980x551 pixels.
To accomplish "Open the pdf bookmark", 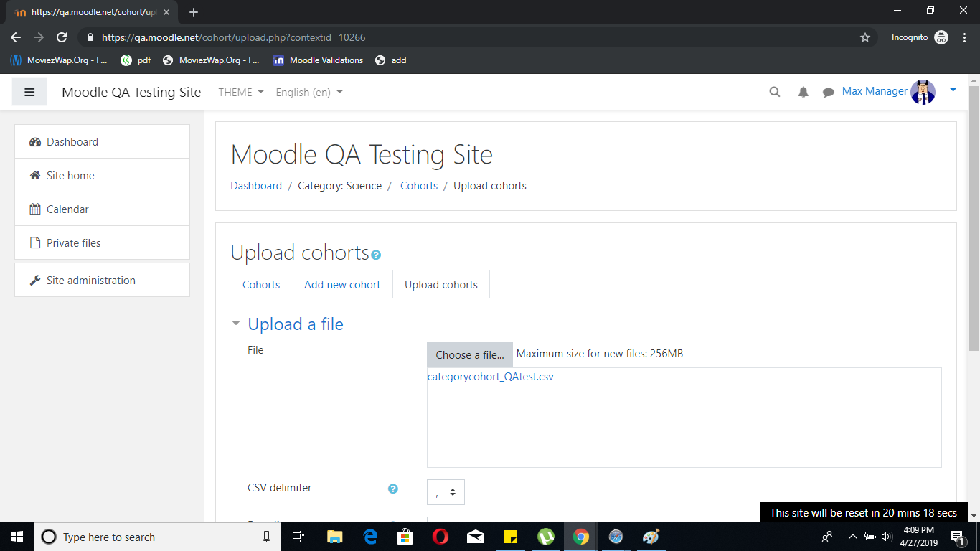I will (136, 60).
